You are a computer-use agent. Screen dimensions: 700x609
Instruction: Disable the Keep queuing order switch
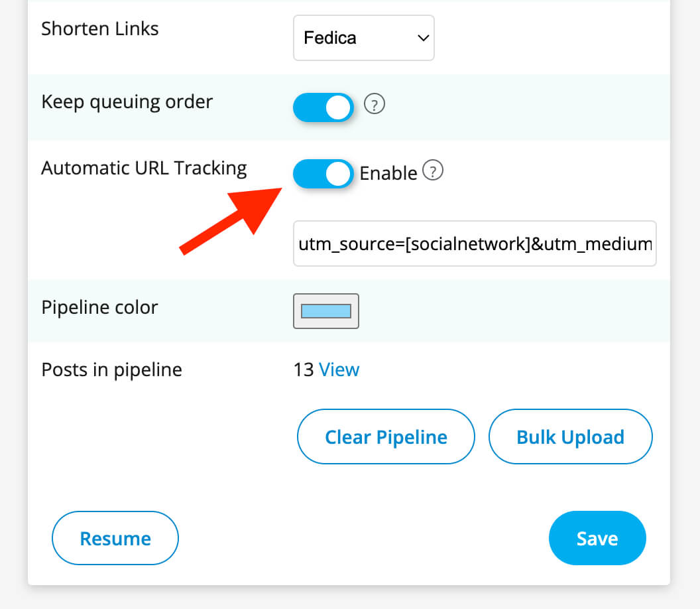(x=323, y=107)
